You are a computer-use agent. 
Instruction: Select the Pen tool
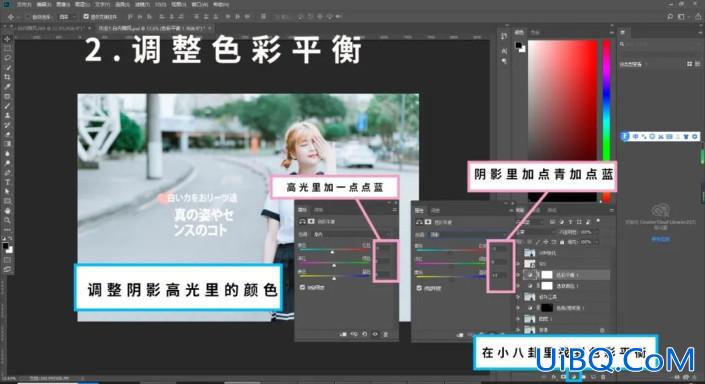(7, 173)
